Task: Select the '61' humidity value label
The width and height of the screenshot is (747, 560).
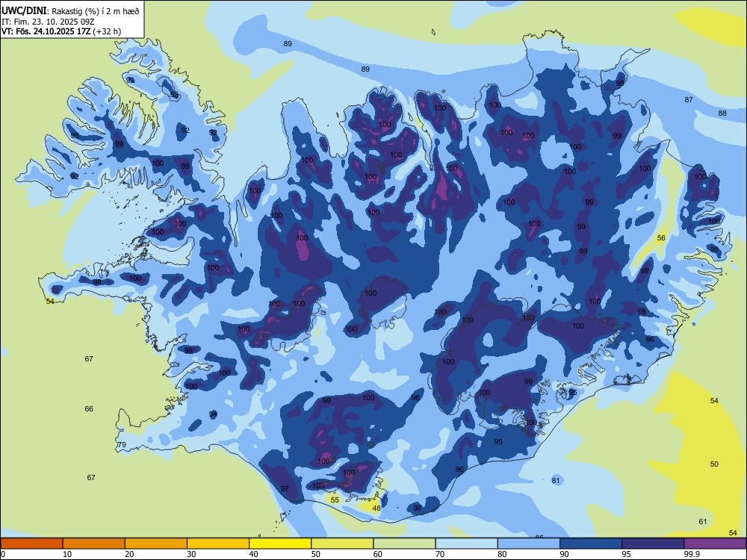Action: point(703,521)
